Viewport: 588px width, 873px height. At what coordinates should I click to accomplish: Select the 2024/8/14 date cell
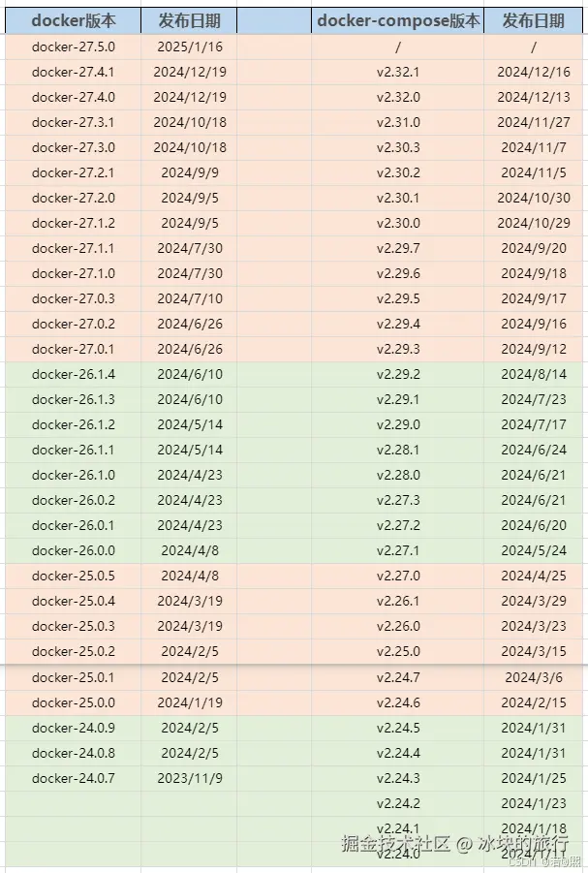(x=534, y=374)
